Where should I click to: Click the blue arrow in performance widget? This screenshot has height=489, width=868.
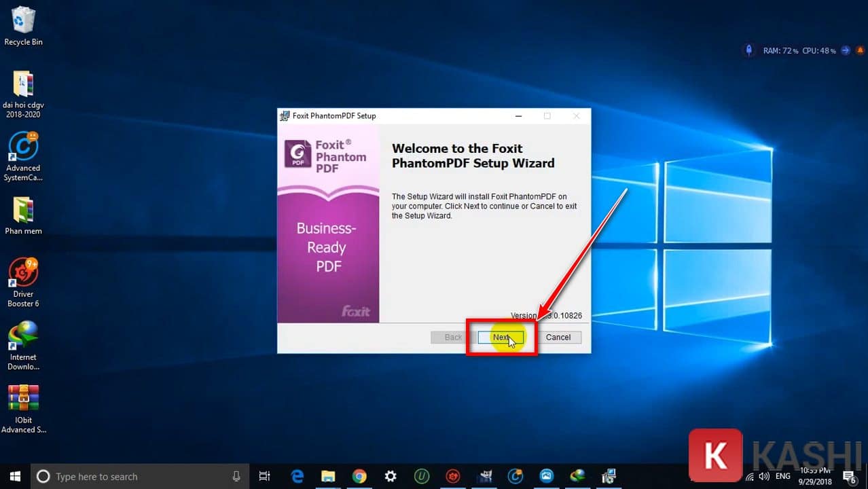coord(846,50)
